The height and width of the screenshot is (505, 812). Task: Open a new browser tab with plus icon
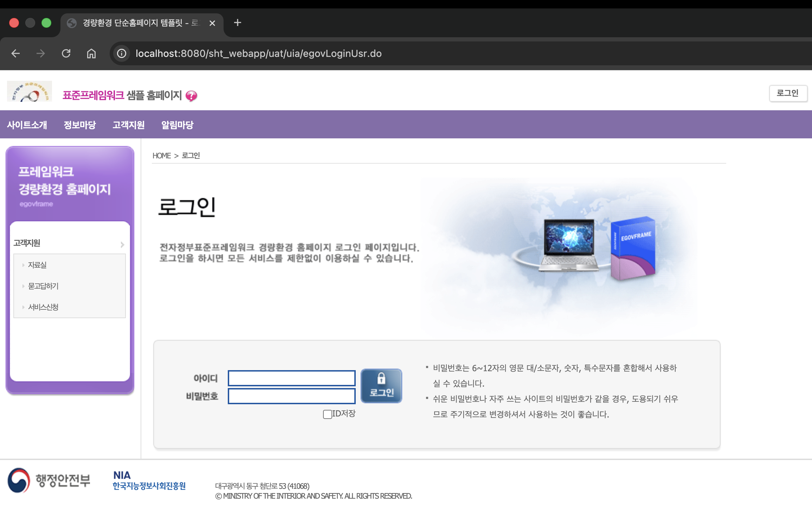238,23
